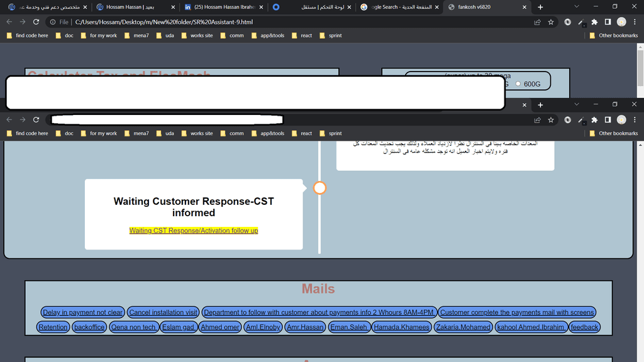Share this page from the top window toolbar

point(537,22)
